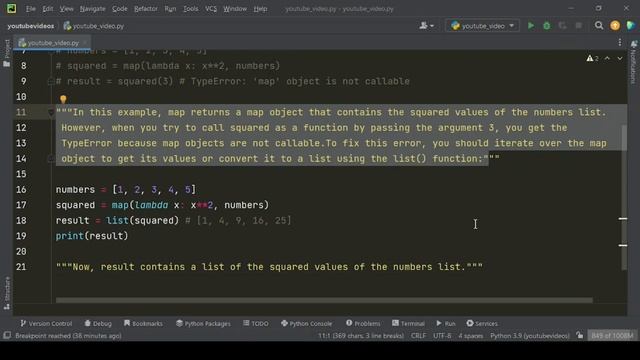Expand the youtube_video run configuration dropdown

(482, 26)
